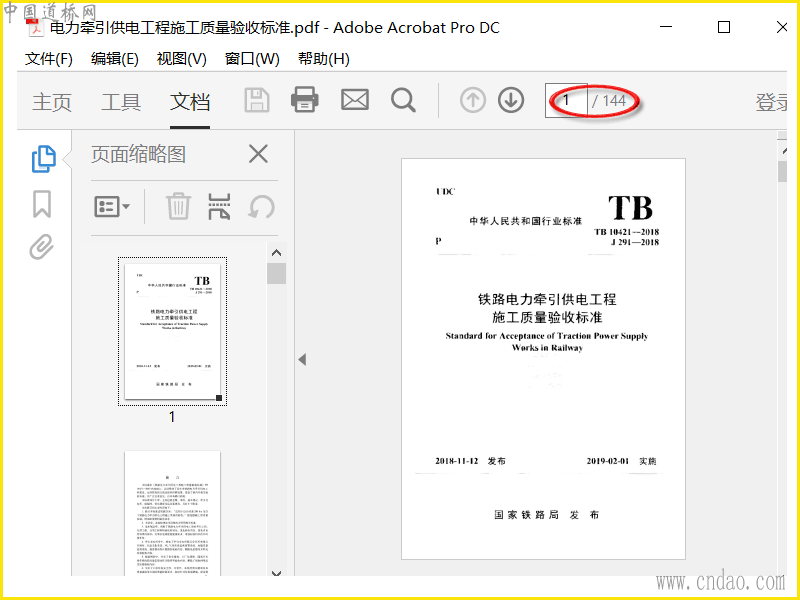Switch to the 主页 tab
800x600 pixels.
(x=52, y=102)
